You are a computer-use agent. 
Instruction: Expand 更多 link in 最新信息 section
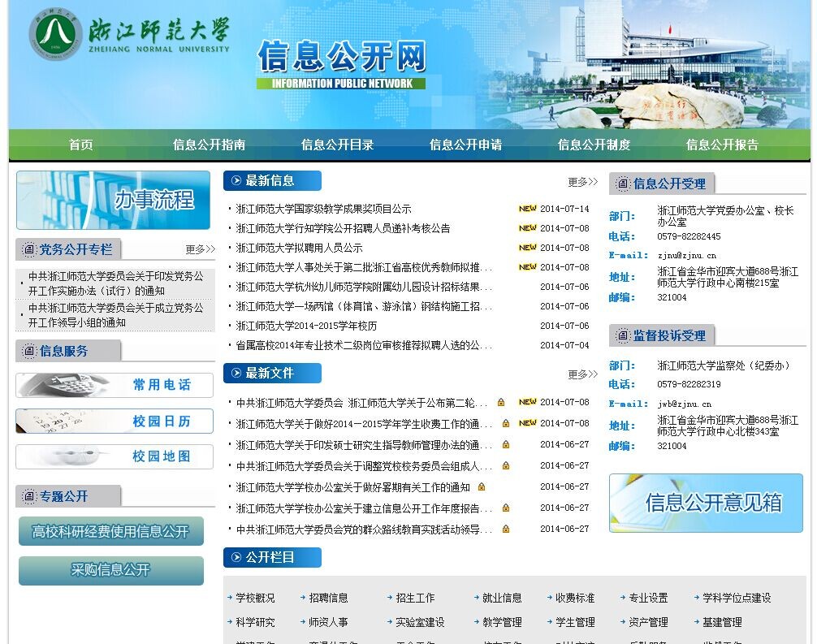tap(582, 182)
